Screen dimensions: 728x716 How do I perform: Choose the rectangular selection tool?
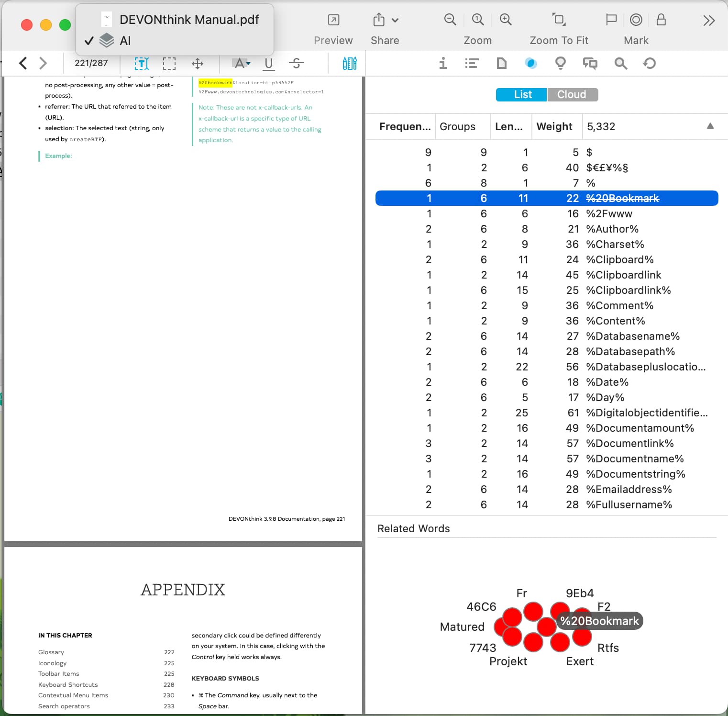coord(169,63)
